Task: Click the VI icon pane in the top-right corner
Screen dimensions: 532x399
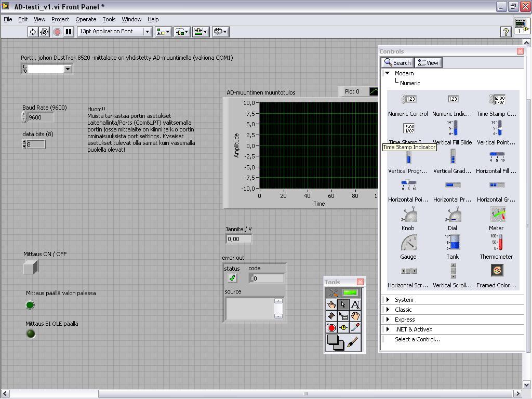Action: click(522, 26)
